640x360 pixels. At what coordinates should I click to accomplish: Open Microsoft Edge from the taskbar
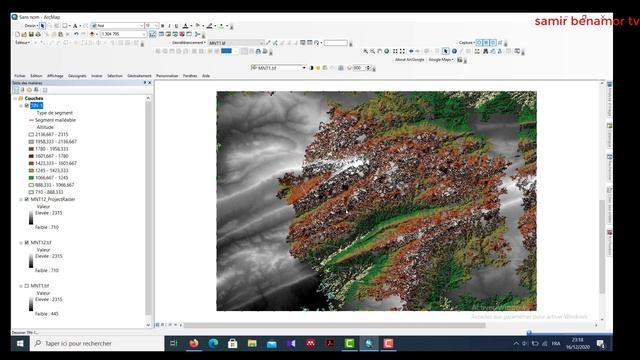point(213,344)
